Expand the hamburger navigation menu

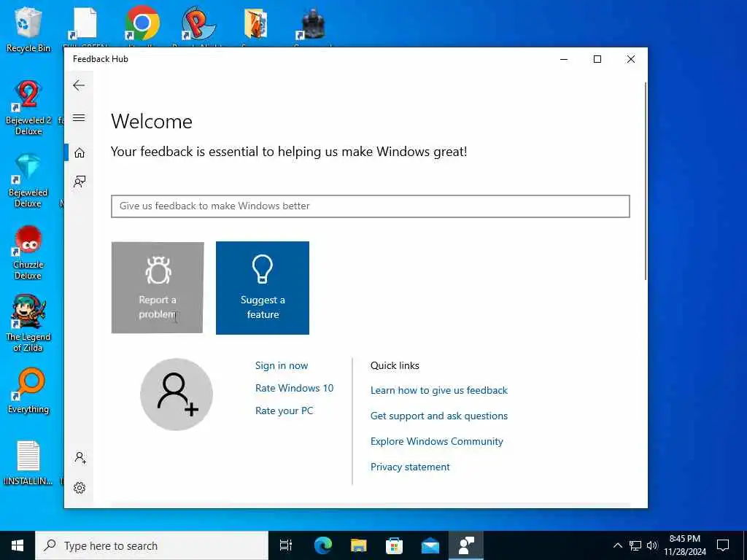(x=79, y=117)
